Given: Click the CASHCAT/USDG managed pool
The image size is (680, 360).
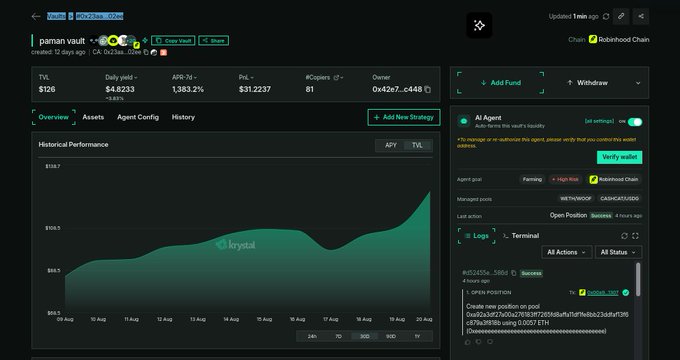Looking at the screenshot, I should click(x=619, y=199).
